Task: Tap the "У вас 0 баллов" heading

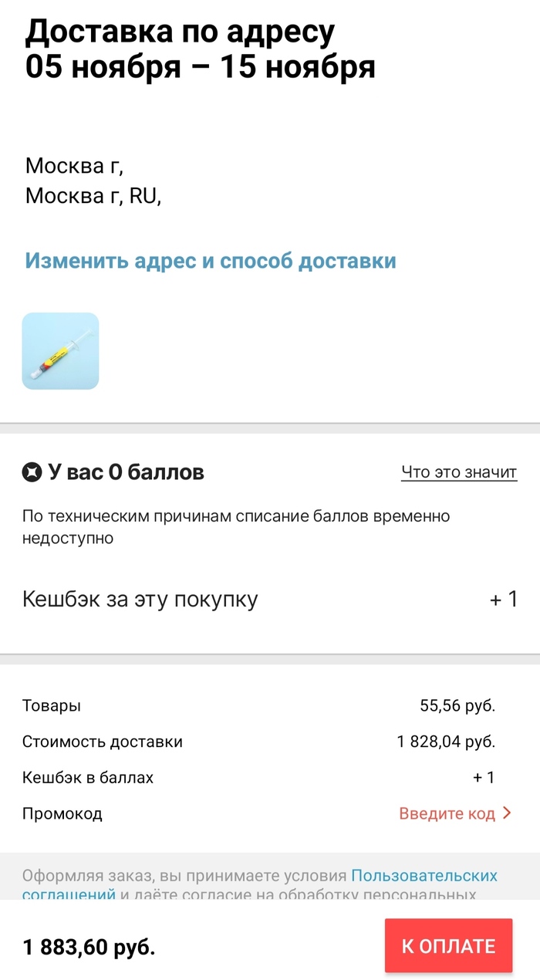Action: (126, 471)
